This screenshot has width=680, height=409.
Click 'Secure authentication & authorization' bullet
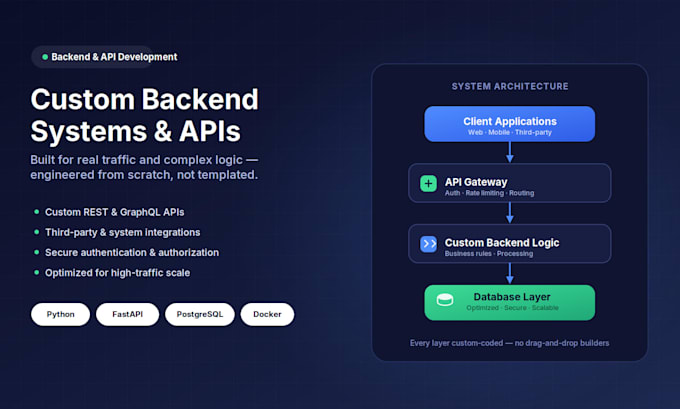[132, 252]
